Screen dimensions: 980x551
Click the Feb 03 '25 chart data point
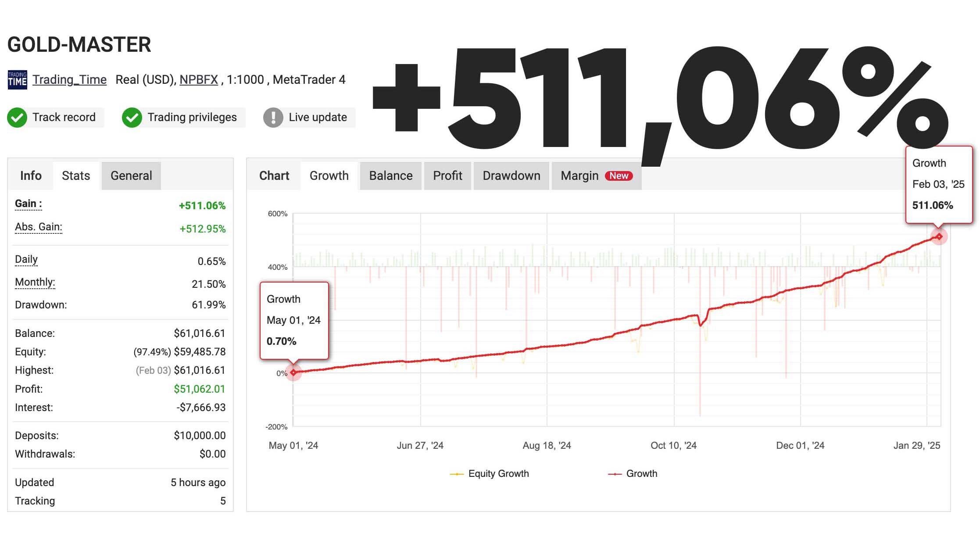click(939, 236)
